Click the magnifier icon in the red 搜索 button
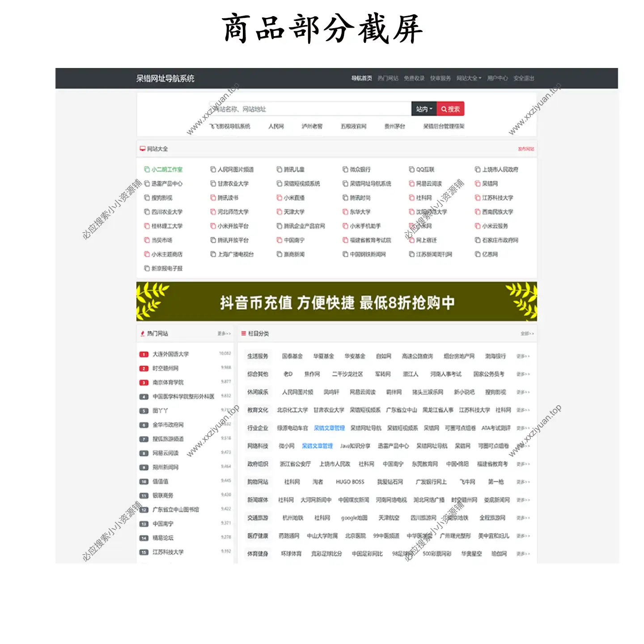Viewport: 644px width, 644px height. coord(444,109)
